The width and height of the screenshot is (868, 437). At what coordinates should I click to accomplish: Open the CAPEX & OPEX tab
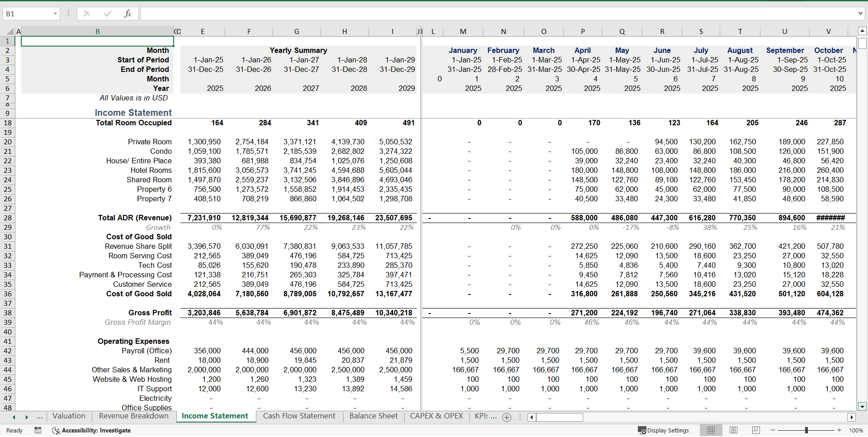click(x=436, y=416)
